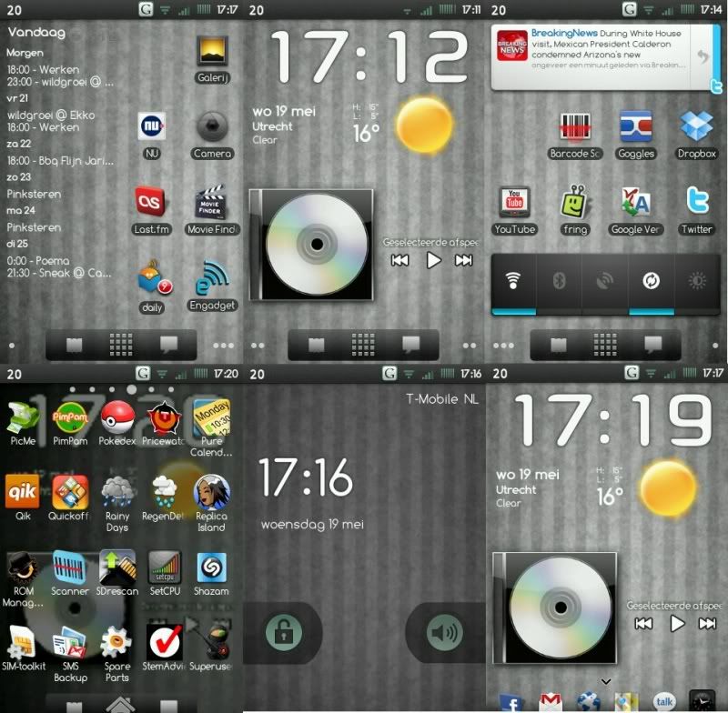Open the "0:00 - Poema" calendar entry

coord(38,261)
